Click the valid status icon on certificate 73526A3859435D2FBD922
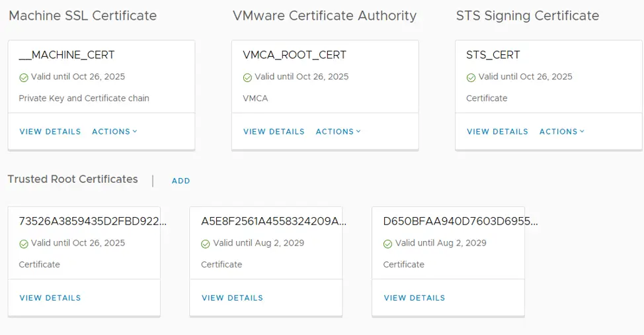 [x=24, y=244]
